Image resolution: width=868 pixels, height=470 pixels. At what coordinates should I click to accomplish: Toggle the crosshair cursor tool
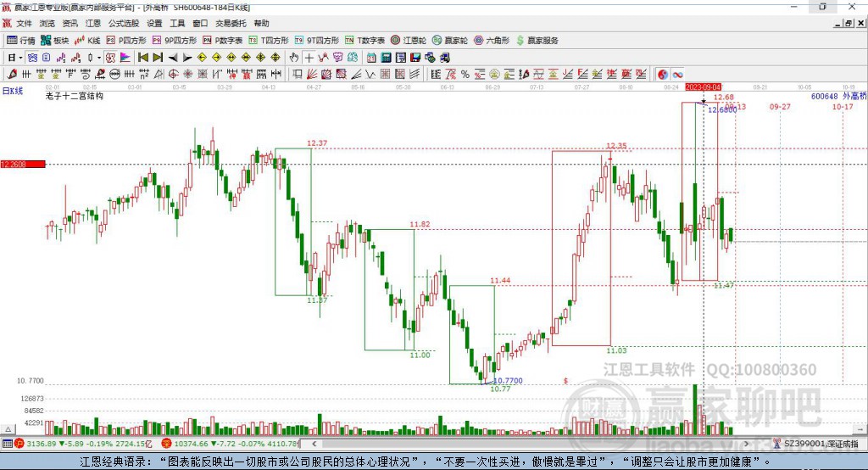pos(309,58)
